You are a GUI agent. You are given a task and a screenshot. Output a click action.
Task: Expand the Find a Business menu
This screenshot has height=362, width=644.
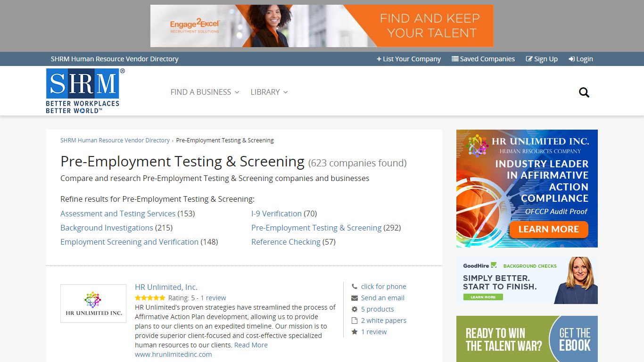205,92
